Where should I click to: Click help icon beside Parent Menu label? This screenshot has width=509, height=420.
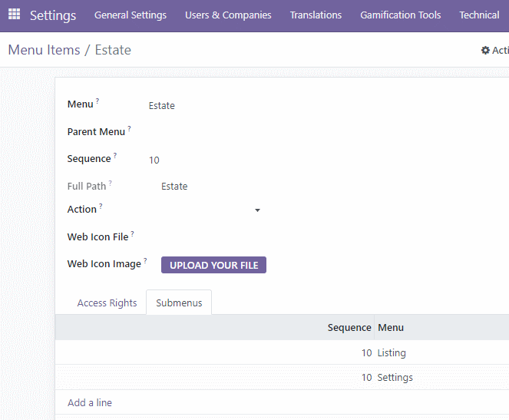pyautogui.click(x=129, y=128)
